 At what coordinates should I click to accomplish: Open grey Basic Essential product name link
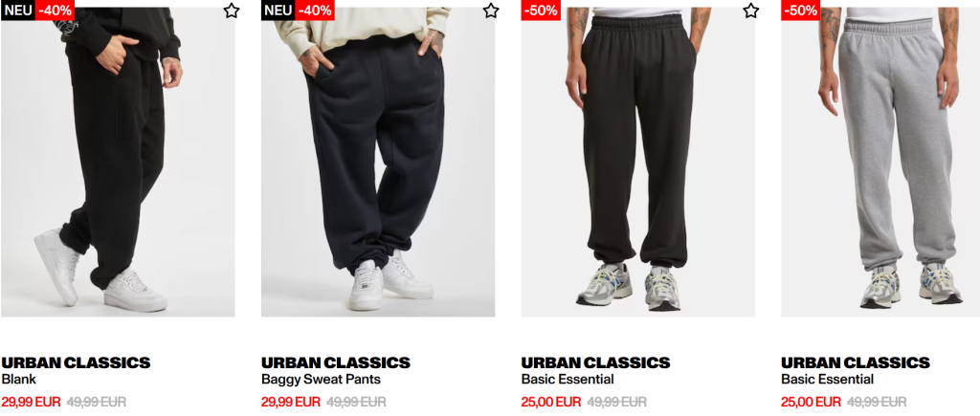(x=828, y=379)
